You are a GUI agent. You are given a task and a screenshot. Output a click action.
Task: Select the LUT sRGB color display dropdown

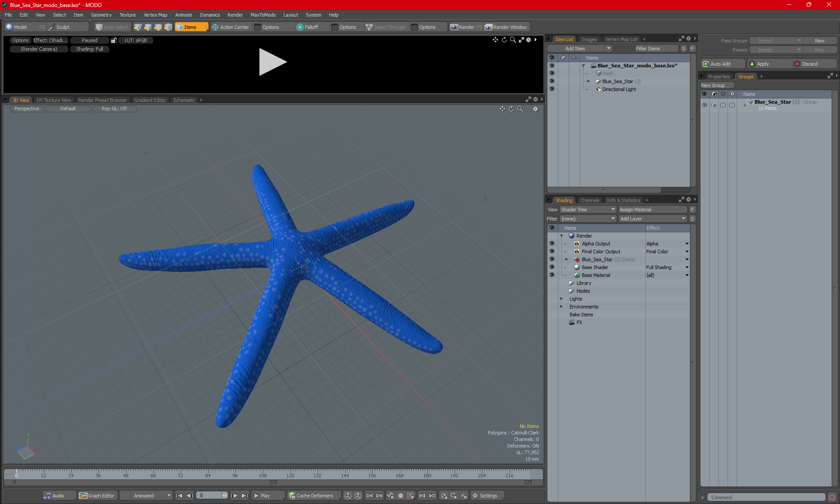(x=136, y=40)
